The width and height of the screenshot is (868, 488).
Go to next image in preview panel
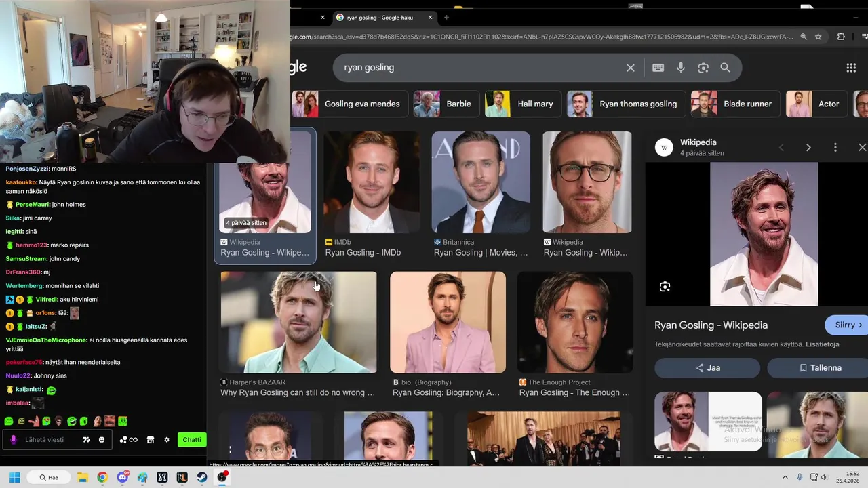pyautogui.click(x=808, y=147)
